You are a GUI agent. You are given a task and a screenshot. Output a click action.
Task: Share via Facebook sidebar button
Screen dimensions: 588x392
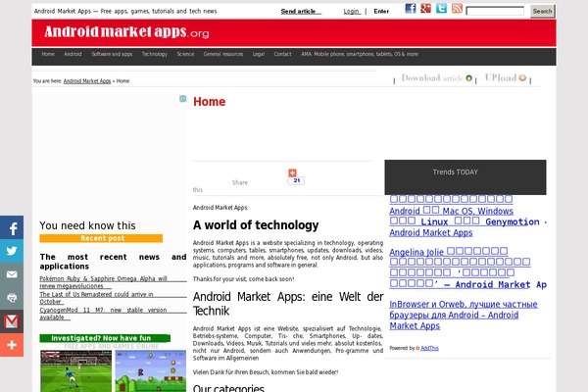coord(12,227)
